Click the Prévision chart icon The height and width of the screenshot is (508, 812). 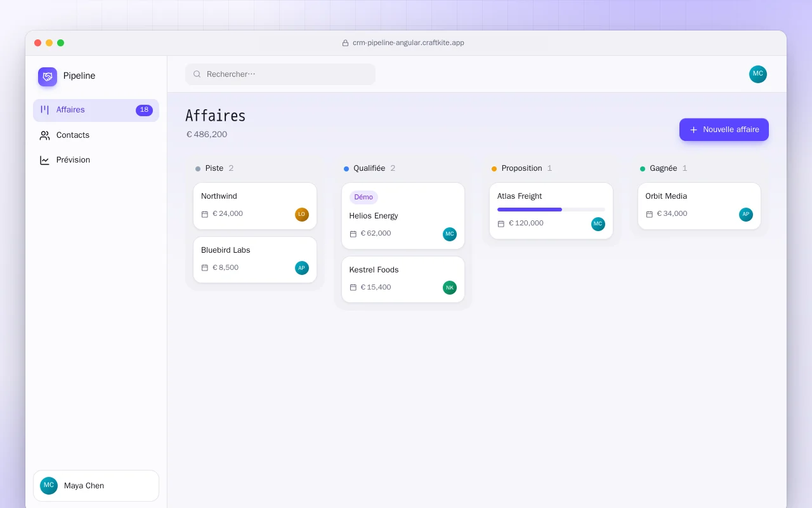point(44,160)
